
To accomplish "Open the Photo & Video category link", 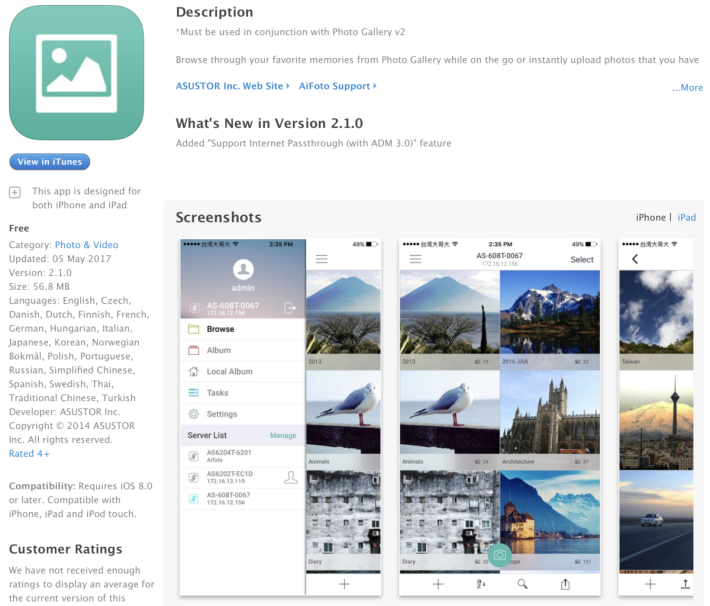I will pos(86,245).
